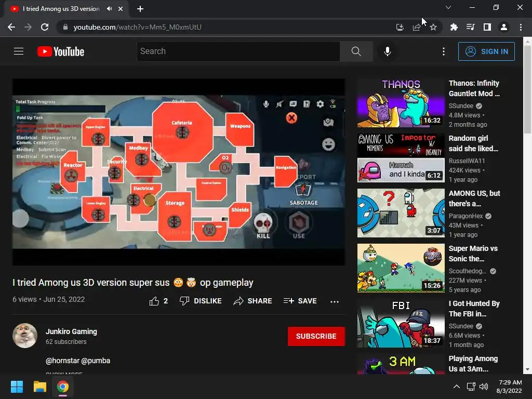Open the media controls icon in Chrome toolbar
The height and width of the screenshot is (399, 532).
[470, 27]
